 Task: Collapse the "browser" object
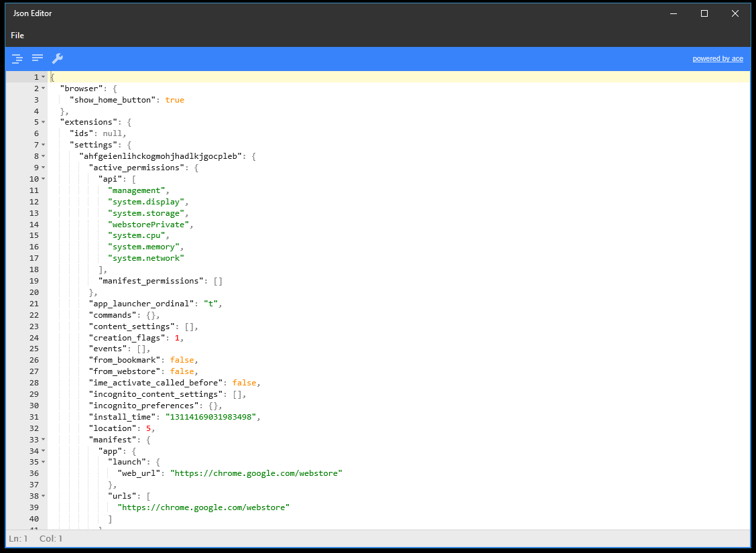point(44,88)
